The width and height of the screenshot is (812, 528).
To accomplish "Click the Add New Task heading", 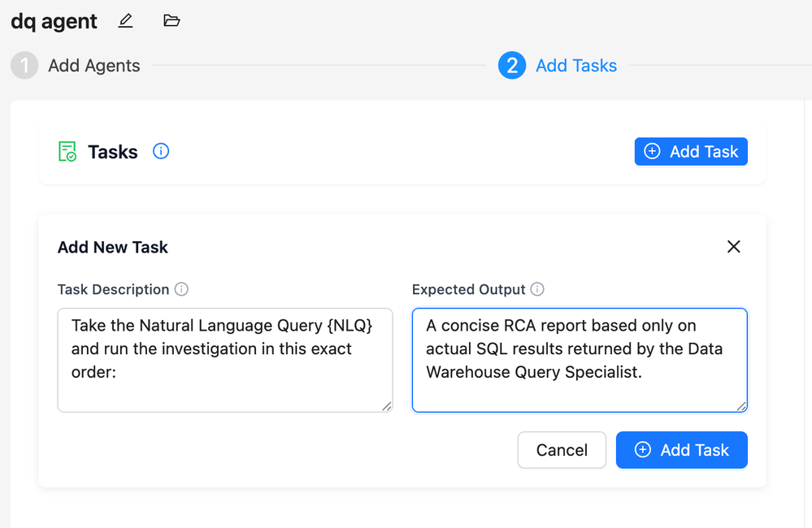I will click(113, 248).
